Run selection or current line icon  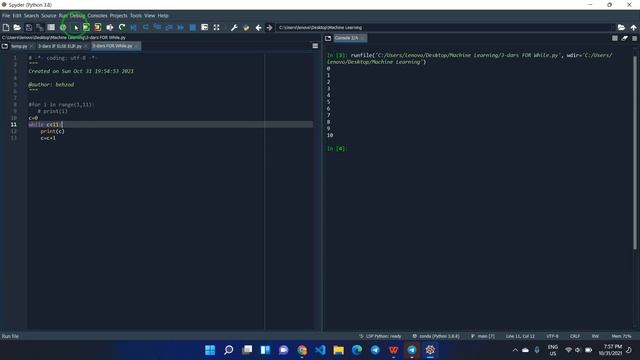[110, 27]
